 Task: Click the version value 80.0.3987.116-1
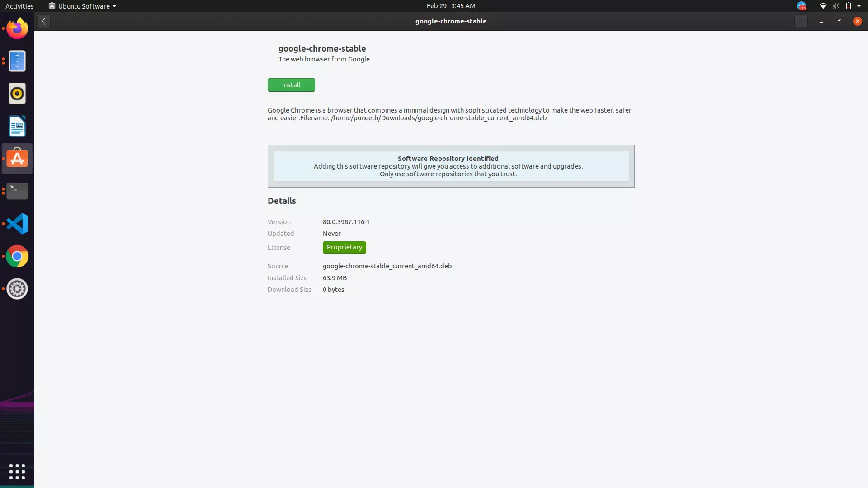[346, 222]
